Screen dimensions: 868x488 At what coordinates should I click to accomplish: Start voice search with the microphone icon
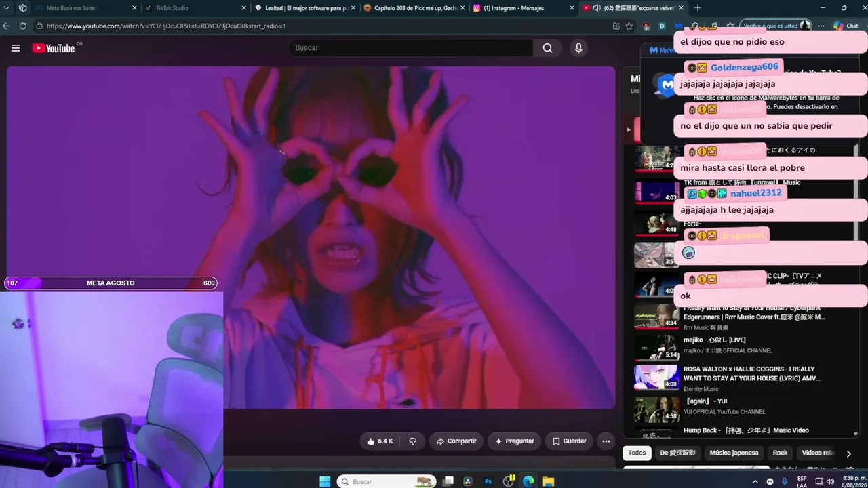[x=578, y=48]
